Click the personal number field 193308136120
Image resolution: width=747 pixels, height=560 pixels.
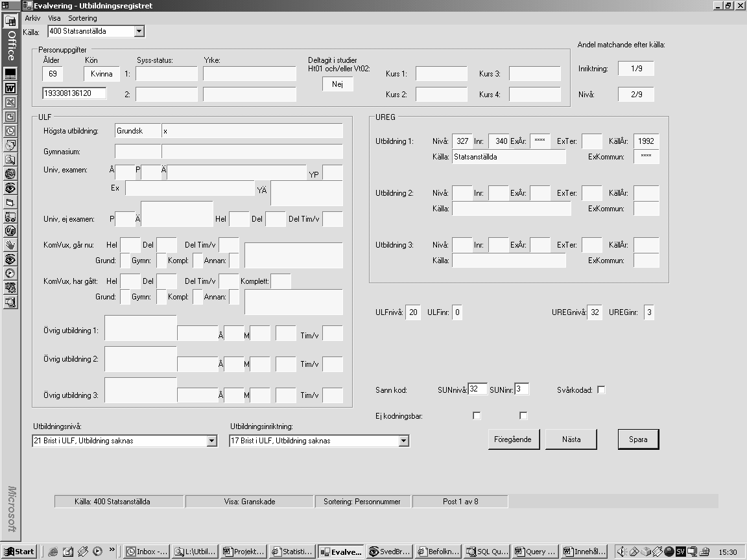[75, 93]
